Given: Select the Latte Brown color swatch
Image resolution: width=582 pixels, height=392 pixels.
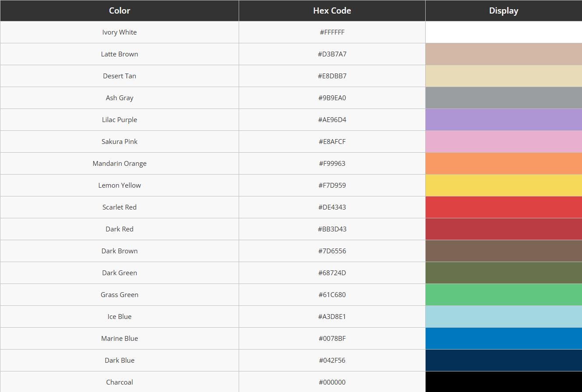Looking at the screenshot, I should pos(503,54).
